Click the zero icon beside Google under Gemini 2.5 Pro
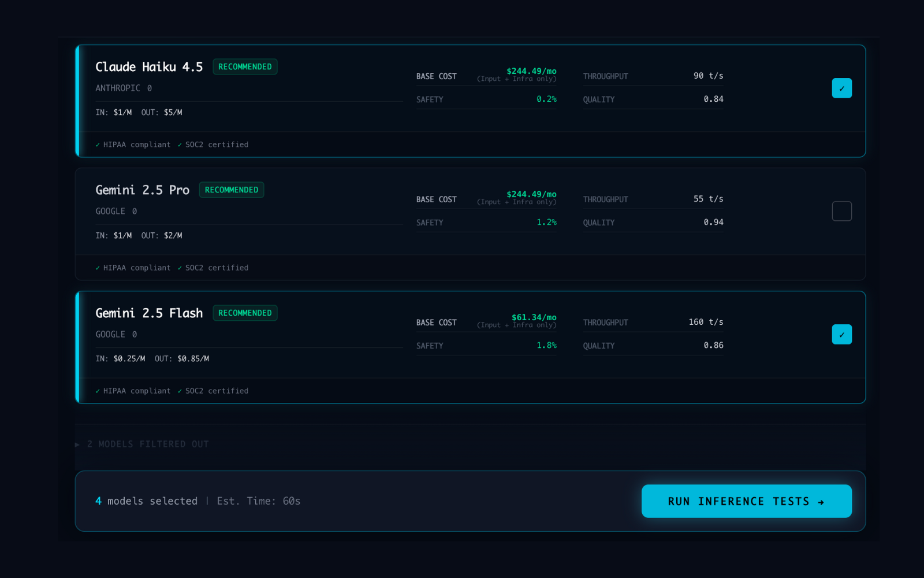Screen dimensions: 924x578 click(x=135, y=212)
